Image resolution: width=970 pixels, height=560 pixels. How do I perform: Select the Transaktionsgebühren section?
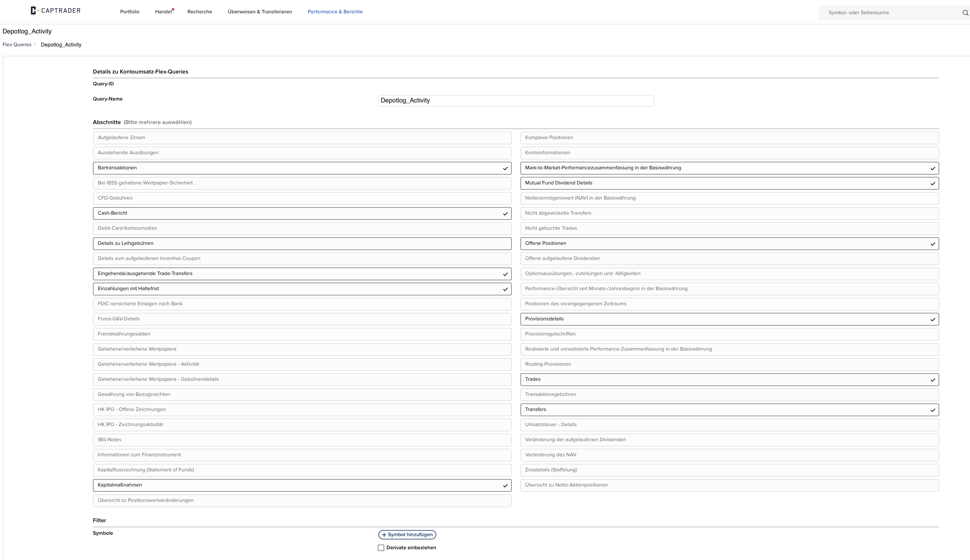click(x=729, y=395)
